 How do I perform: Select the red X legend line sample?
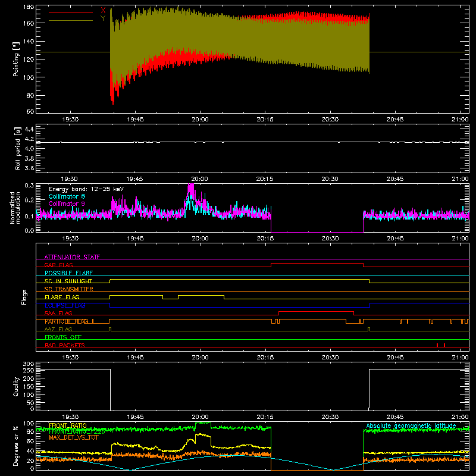[71, 12]
